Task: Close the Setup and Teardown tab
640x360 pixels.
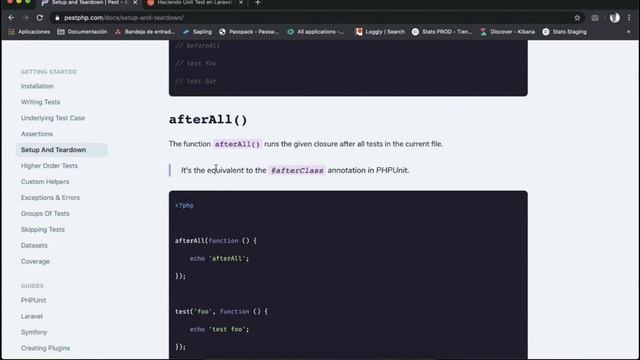Action: point(135,3)
